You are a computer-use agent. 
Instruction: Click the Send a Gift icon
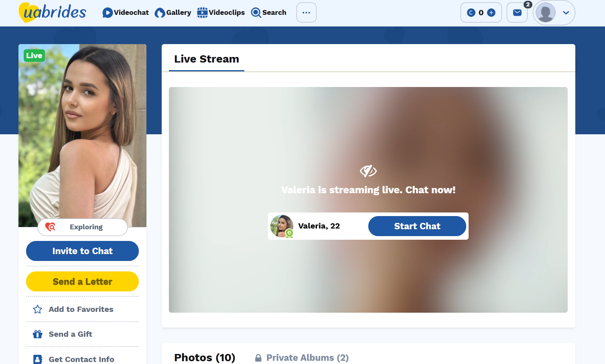point(38,334)
